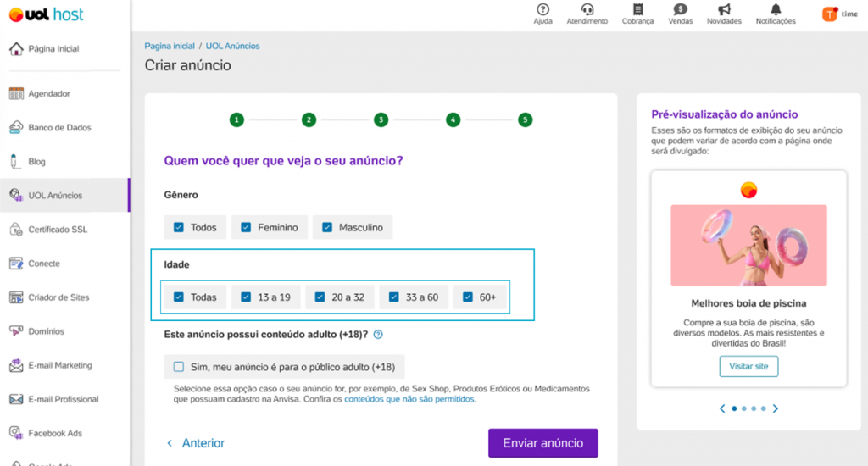Click the UOL host logo
This screenshot has height=466, width=868.
pyautogui.click(x=47, y=15)
